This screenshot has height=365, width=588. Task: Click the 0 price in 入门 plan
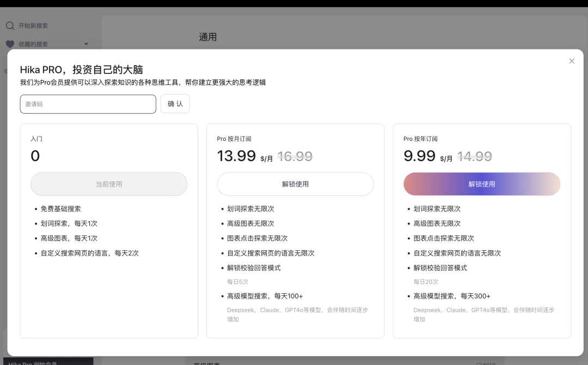click(35, 156)
